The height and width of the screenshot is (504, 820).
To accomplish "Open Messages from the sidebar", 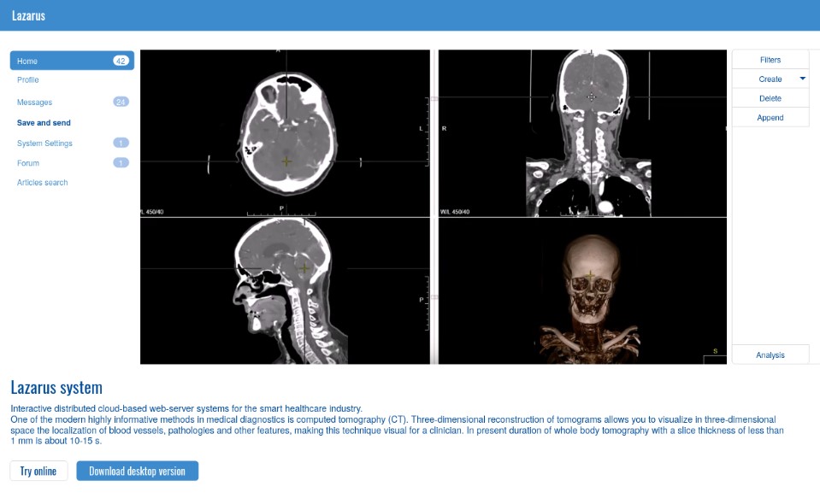I will (x=34, y=103).
